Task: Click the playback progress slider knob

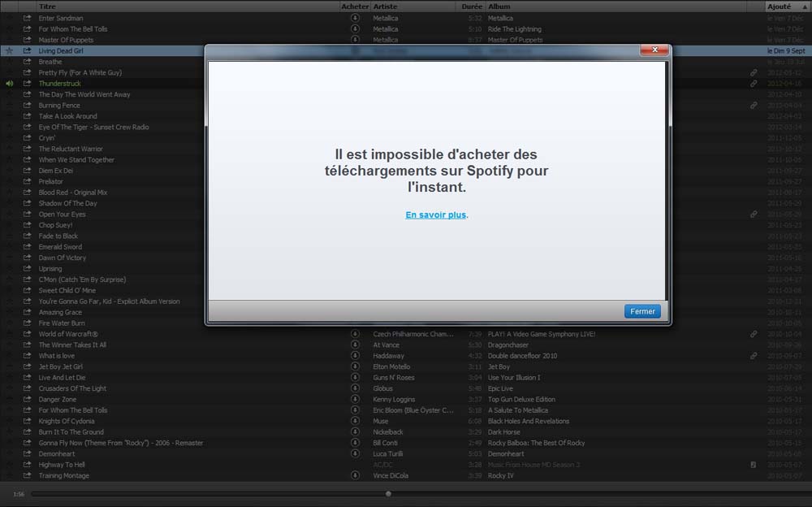Action: point(388,494)
